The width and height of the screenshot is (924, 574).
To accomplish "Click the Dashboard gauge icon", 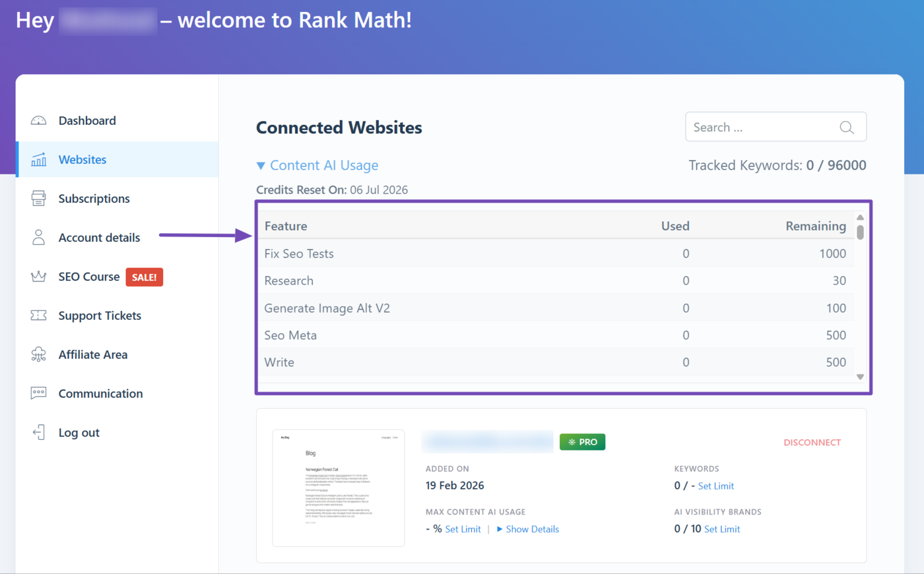I will pyautogui.click(x=39, y=120).
